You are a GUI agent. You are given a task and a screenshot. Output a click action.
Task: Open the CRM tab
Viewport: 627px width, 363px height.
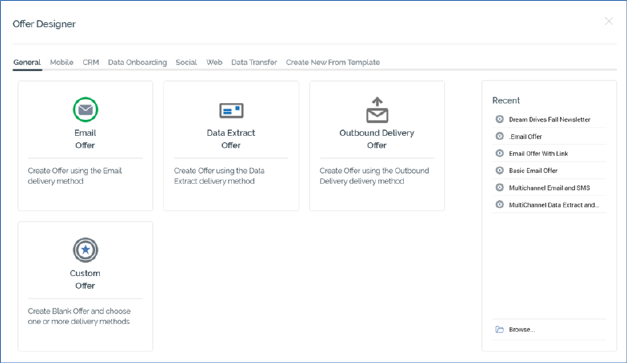click(91, 62)
